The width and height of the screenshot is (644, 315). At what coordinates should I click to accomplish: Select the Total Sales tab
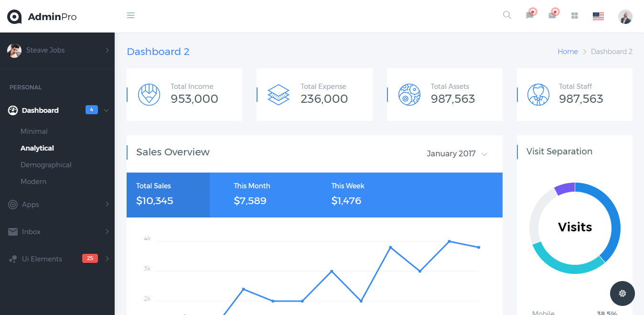168,195
